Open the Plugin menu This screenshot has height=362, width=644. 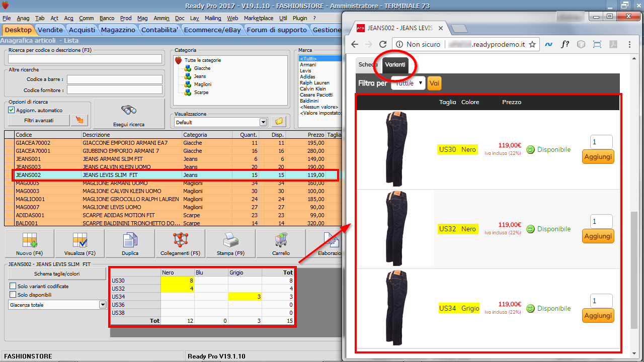click(300, 18)
